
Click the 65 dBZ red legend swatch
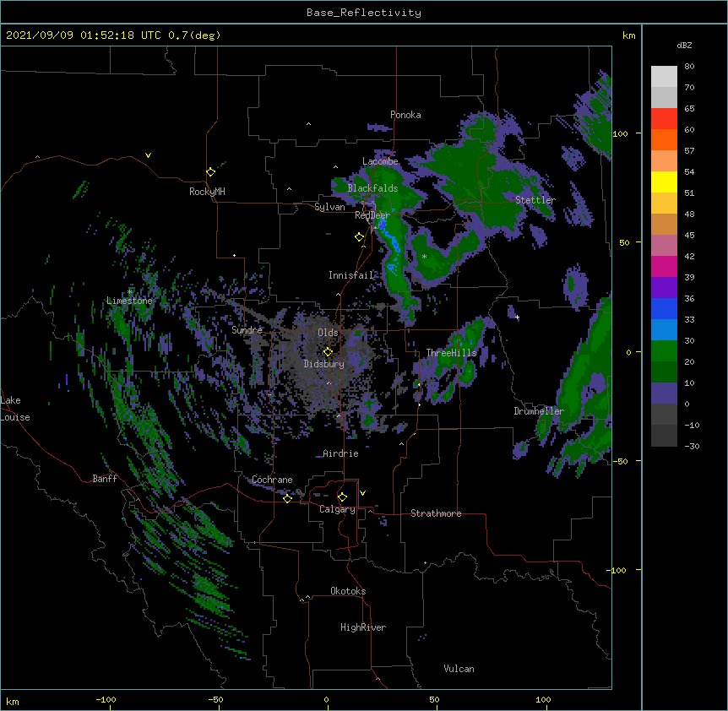click(x=664, y=118)
